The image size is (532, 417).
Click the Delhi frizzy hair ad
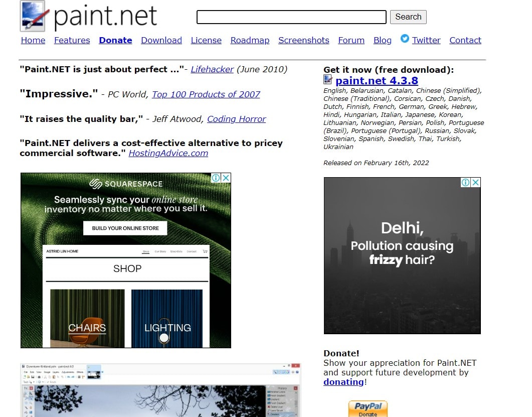point(402,255)
